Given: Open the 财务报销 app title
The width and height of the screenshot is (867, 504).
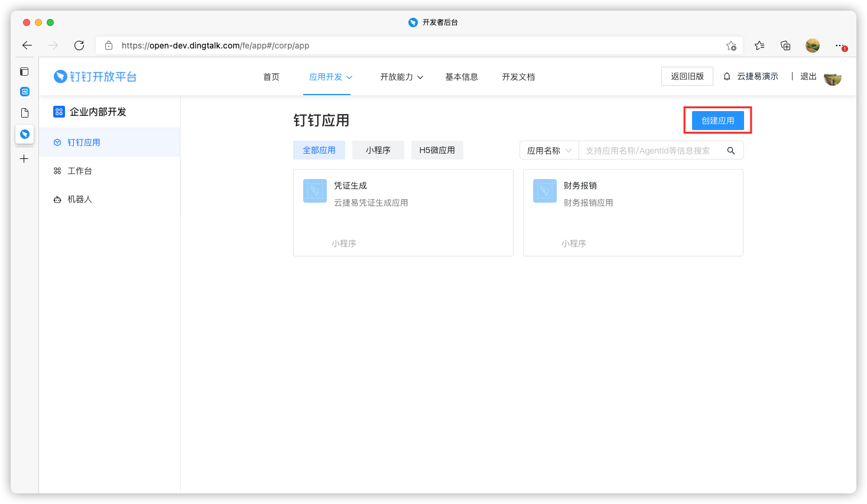Looking at the screenshot, I should tap(580, 186).
